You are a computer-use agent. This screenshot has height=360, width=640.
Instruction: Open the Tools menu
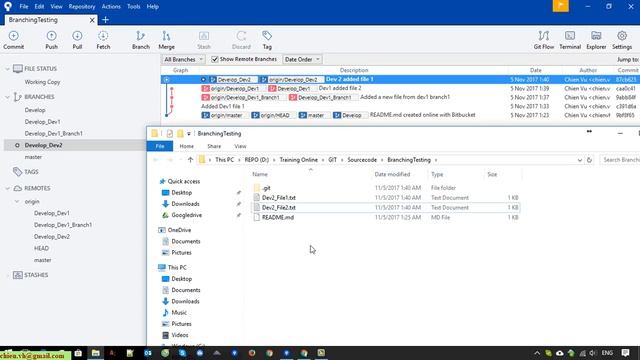click(x=133, y=7)
